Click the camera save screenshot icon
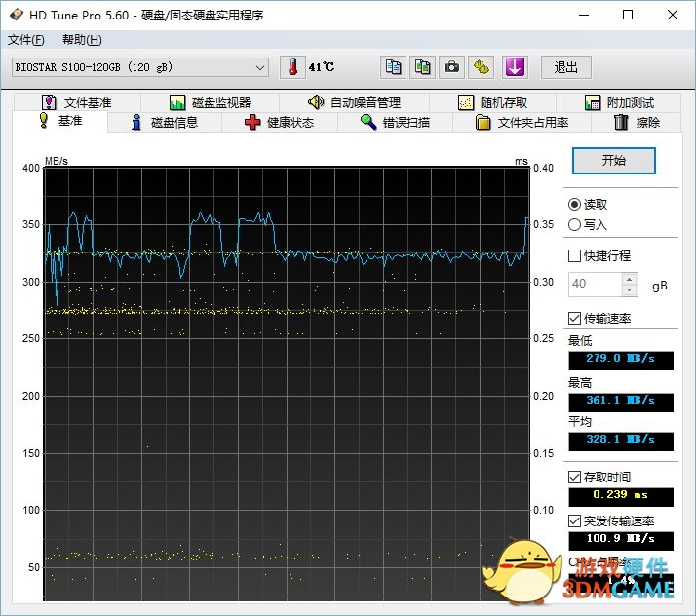Image resolution: width=696 pixels, height=616 pixels. coord(452,67)
